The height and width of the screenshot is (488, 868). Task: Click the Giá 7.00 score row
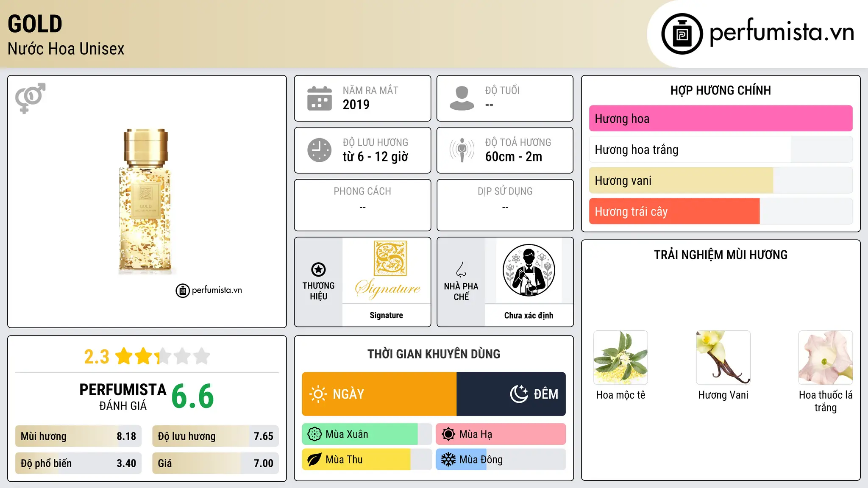(x=215, y=463)
